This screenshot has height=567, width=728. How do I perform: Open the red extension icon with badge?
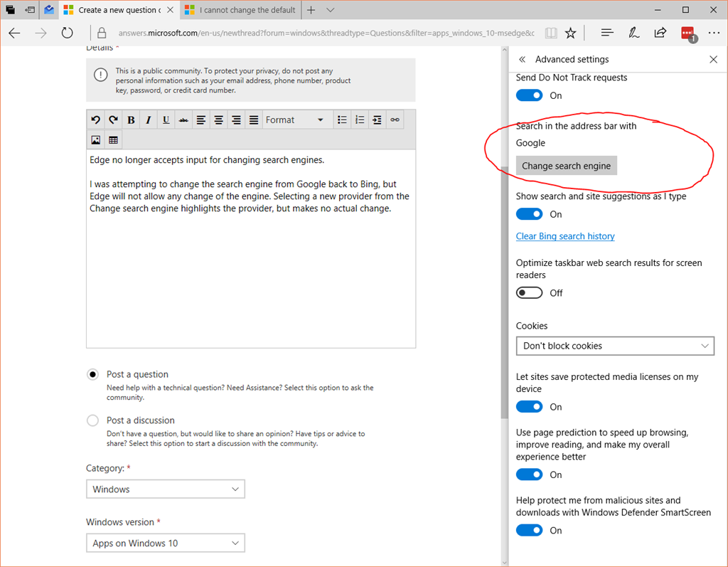pyautogui.click(x=688, y=34)
